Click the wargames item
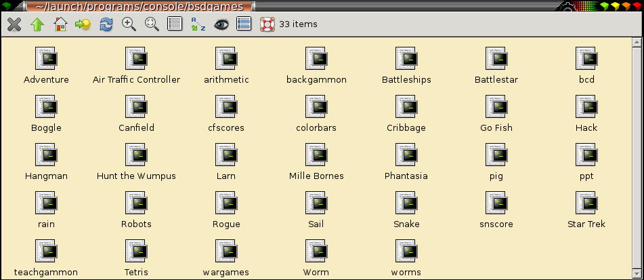 pyautogui.click(x=226, y=258)
